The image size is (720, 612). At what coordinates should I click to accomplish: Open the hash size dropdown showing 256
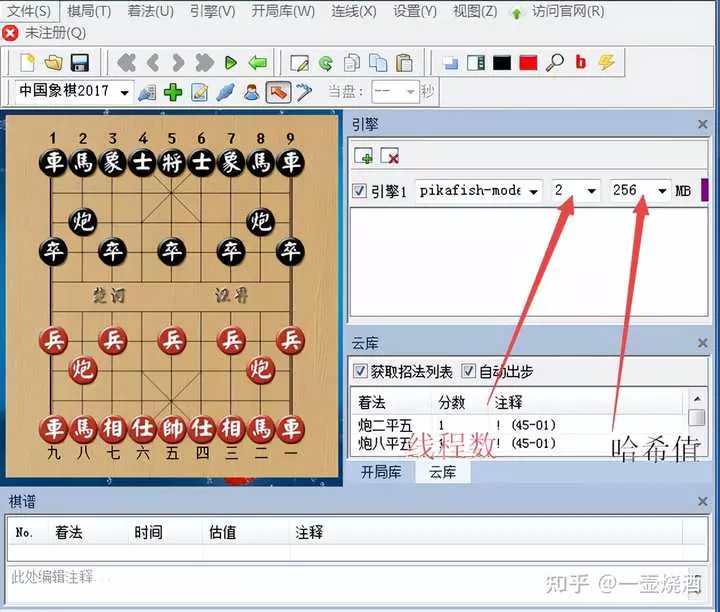662,191
